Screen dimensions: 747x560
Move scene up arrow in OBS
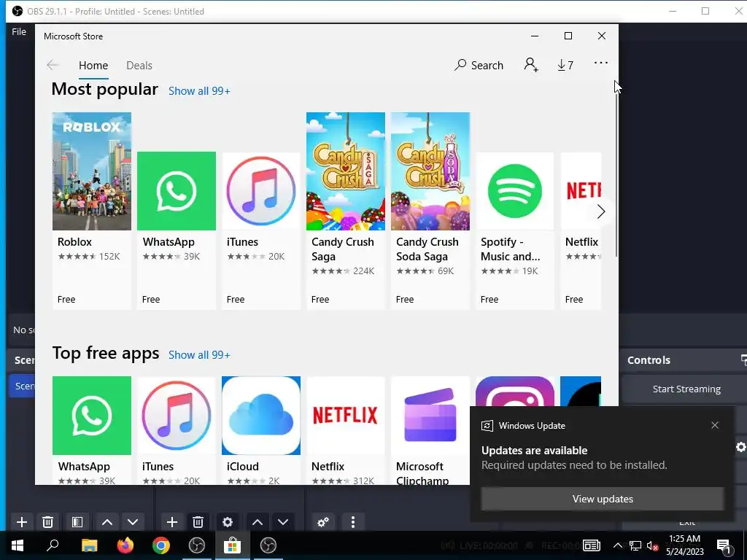[107, 522]
